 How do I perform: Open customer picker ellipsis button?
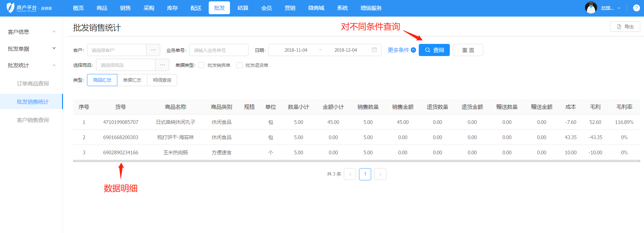tap(153, 50)
